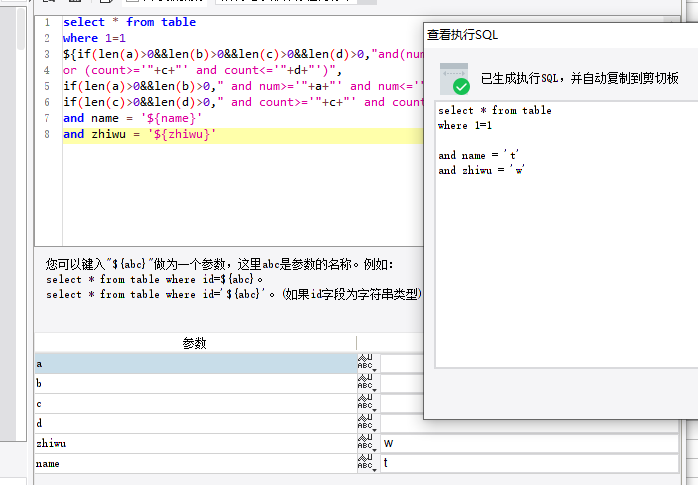Select the name parameter name cell

pos(196,464)
